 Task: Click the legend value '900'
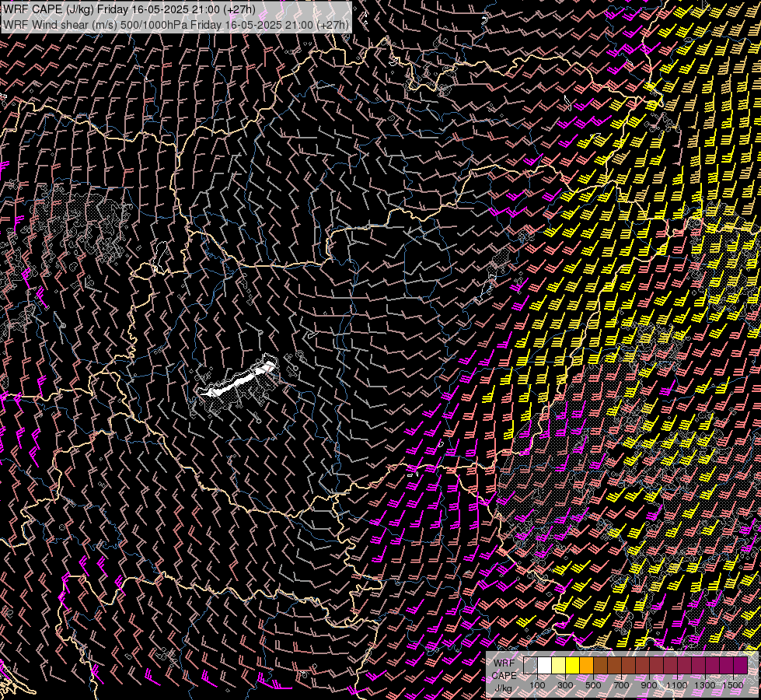click(x=649, y=685)
